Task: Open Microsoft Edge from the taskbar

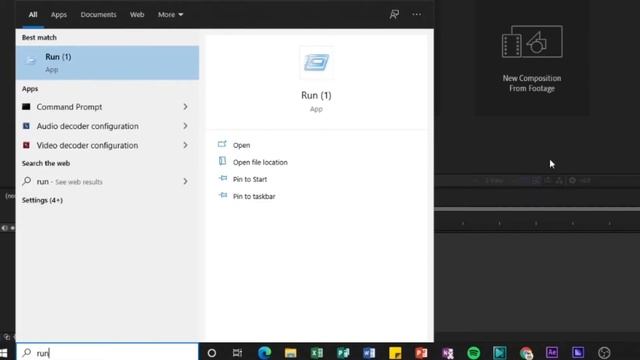Action: pyautogui.click(x=264, y=353)
